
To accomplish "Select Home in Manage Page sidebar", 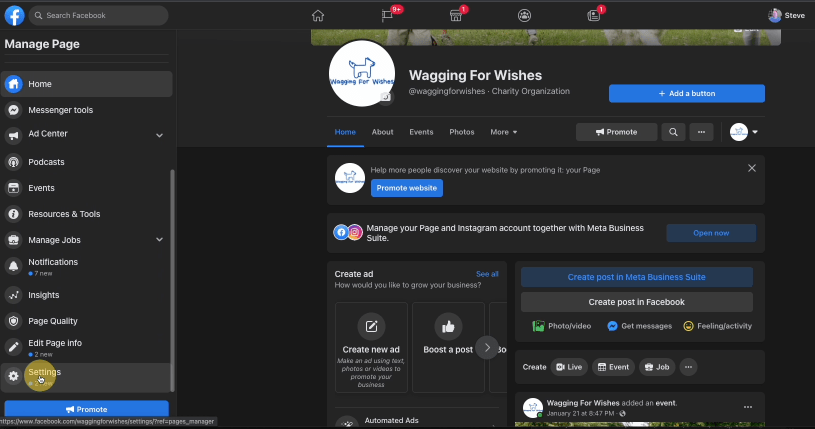I will click(x=87, y=84).
